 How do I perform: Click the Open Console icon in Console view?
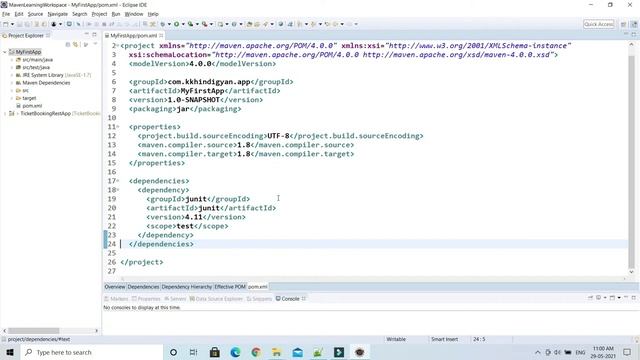point(612,298)
